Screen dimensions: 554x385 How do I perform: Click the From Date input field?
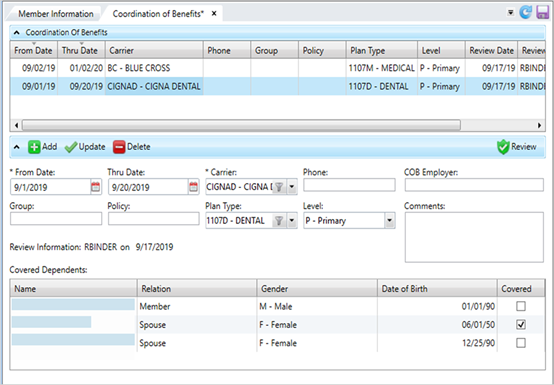click(x=50, y=187)
